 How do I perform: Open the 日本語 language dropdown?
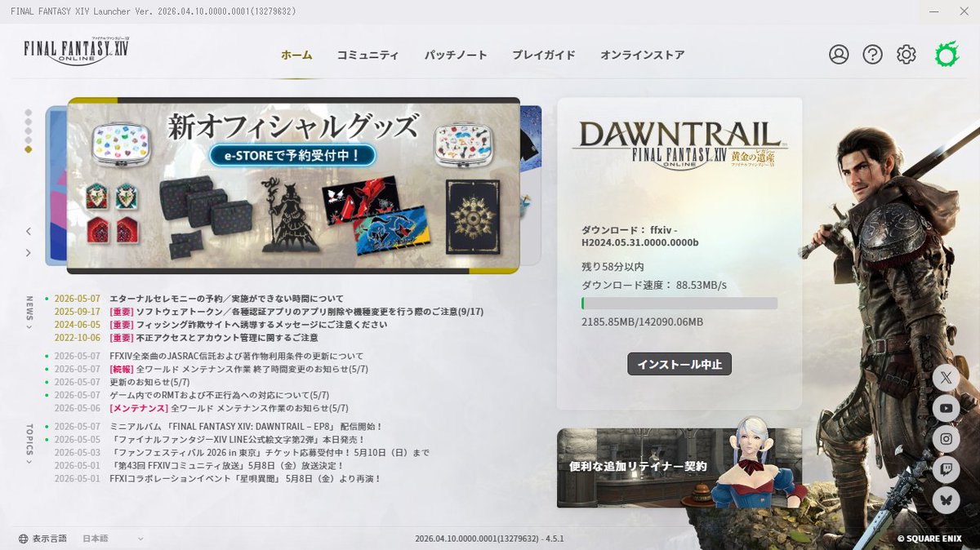point(113,539)
